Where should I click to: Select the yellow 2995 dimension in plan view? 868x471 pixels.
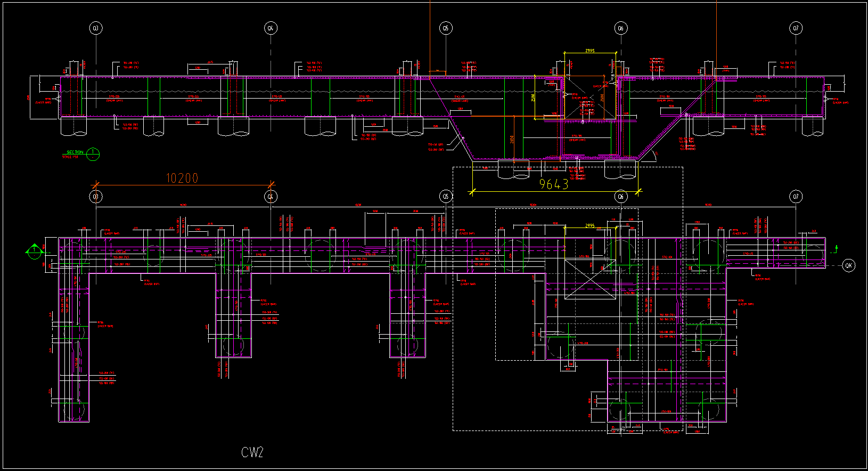point(590,226)
